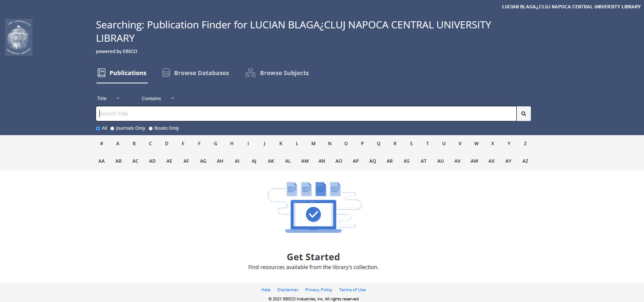Browse titles starting with letter R

pos(395,143)
